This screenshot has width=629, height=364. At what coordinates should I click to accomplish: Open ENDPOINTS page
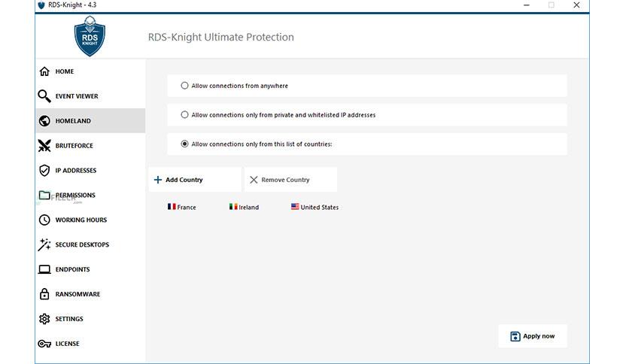click(x=90, y=269)
